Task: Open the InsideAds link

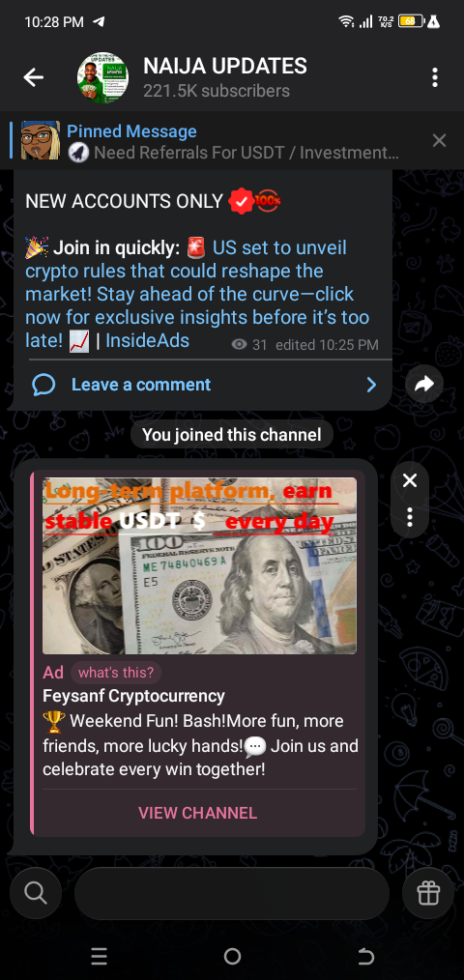Action: pyautogui.click(x=148, y=340)
